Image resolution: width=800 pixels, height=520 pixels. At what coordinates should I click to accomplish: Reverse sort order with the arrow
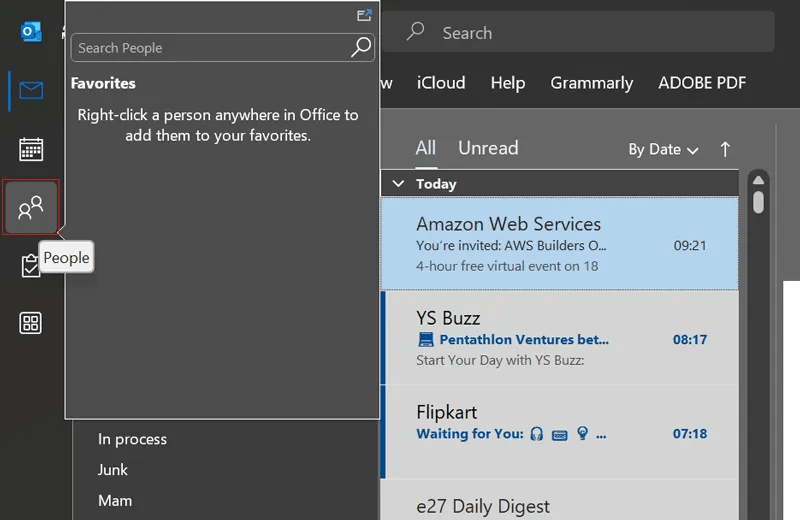pos(725,149)
